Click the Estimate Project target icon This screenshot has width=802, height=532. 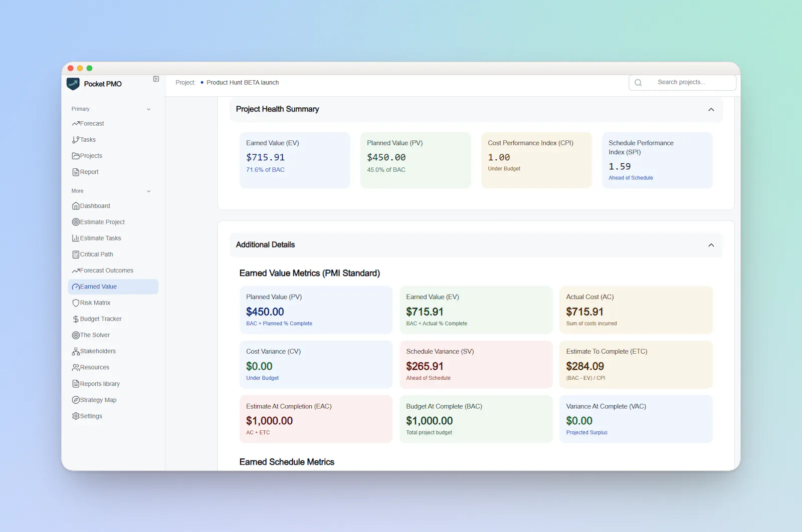[76, 222]
